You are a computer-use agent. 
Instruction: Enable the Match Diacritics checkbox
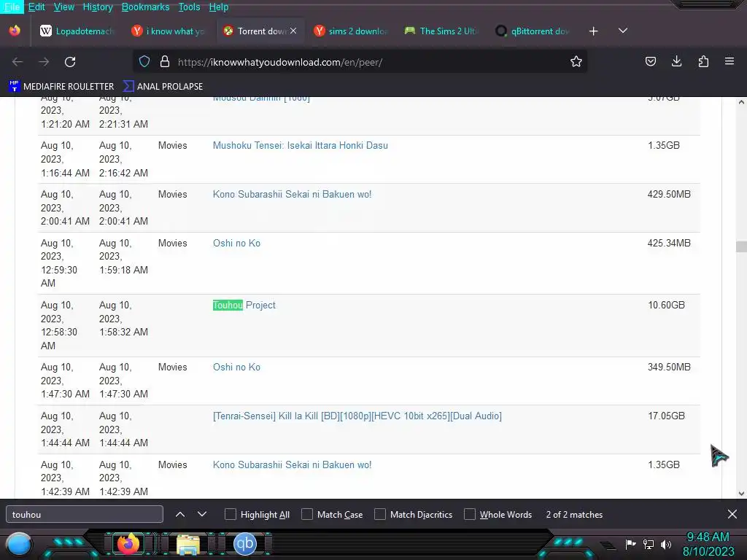(380, 514)
